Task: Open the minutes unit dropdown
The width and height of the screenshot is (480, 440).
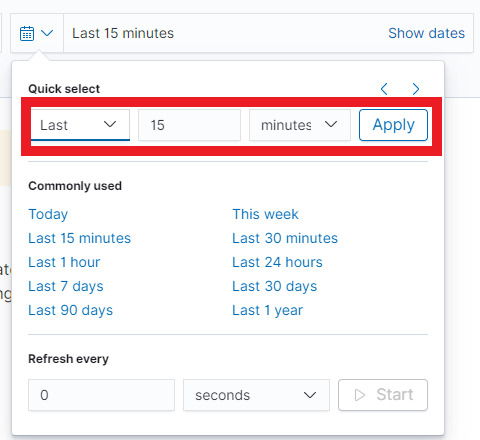Action: point(300,125)
